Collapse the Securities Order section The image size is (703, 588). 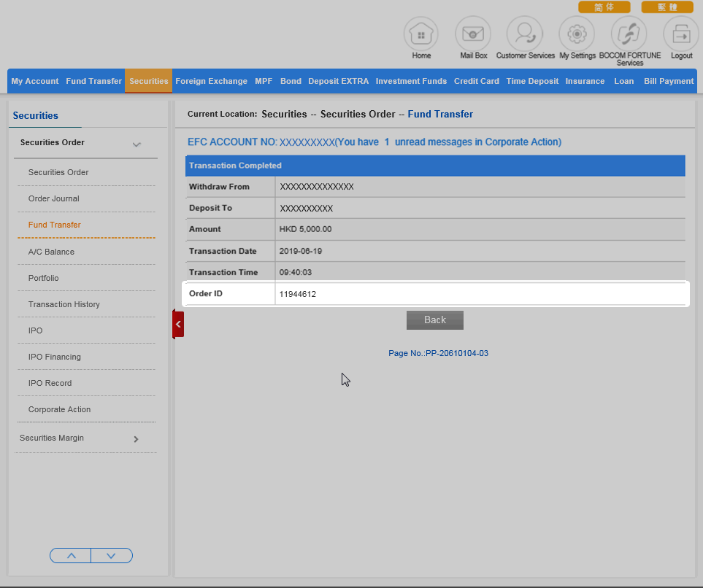click(137, 144)
